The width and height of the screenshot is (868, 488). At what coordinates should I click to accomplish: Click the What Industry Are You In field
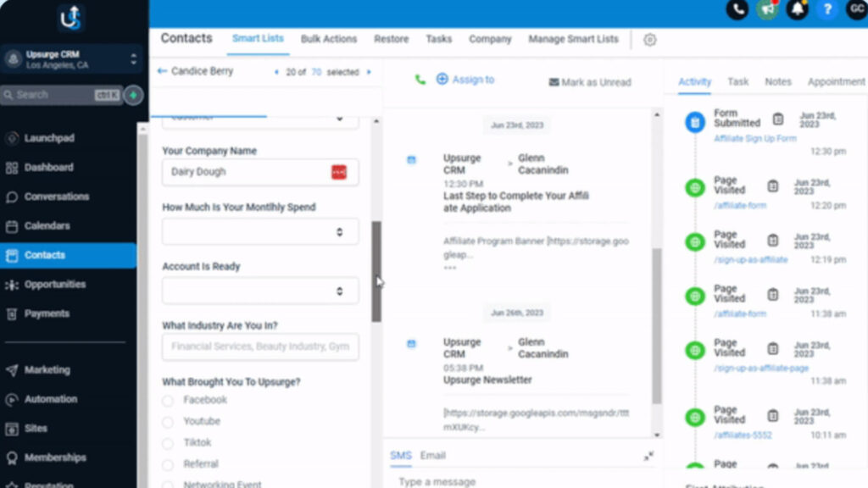pos(260,347)
